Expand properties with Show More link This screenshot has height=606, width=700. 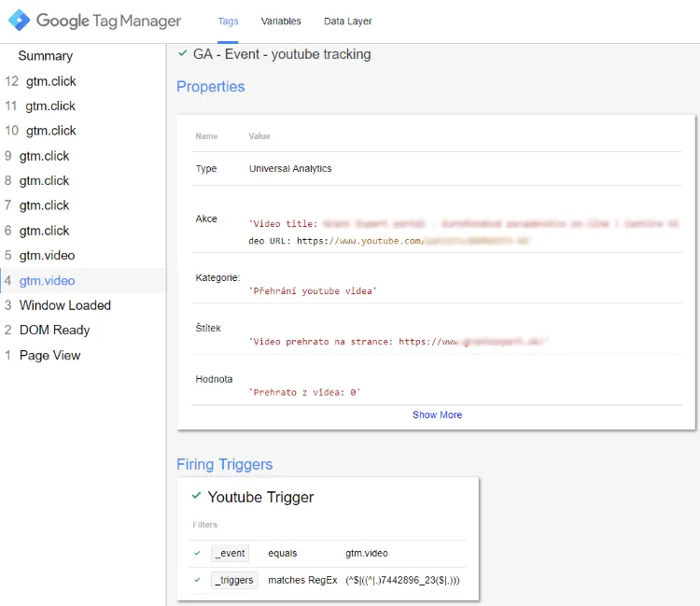[437, 415]
